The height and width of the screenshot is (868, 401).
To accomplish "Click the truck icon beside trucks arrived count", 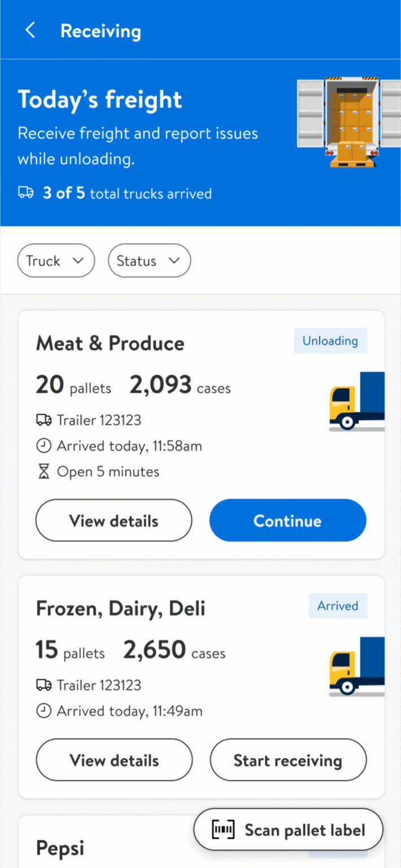I will click(26, 193).
